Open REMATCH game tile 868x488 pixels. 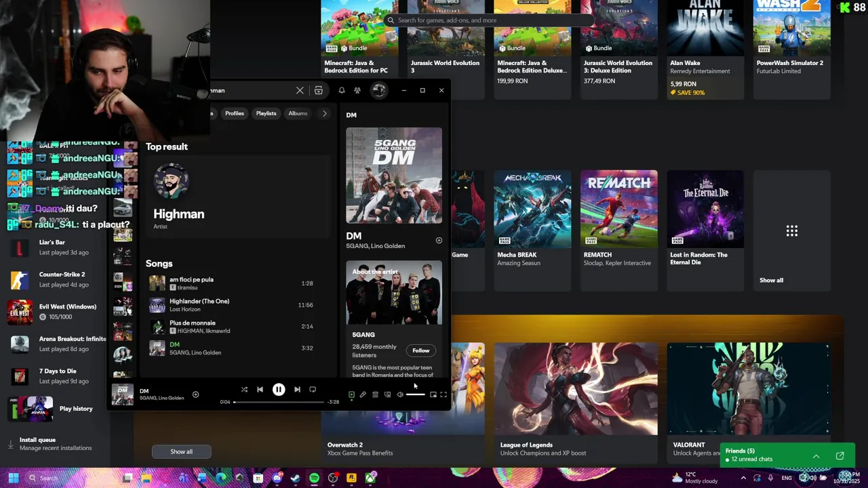click(x=618, y=230)
